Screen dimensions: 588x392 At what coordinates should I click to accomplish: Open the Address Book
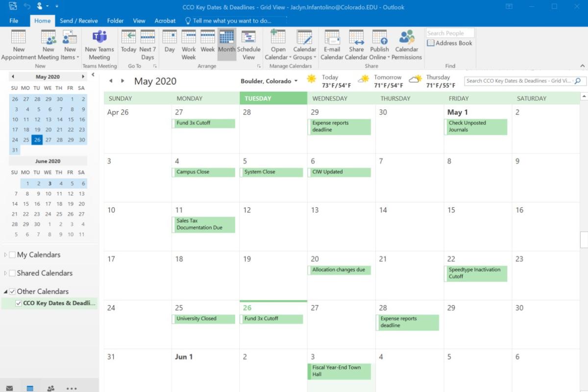[450, 43]
